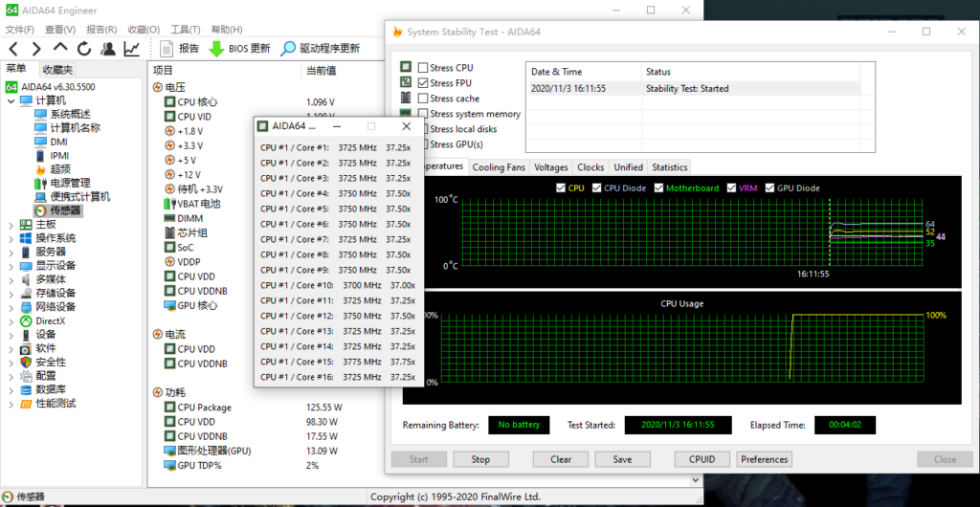
Task: Toggle the GPU Diode graph checkbox
Action: click(x=769, y=187)
